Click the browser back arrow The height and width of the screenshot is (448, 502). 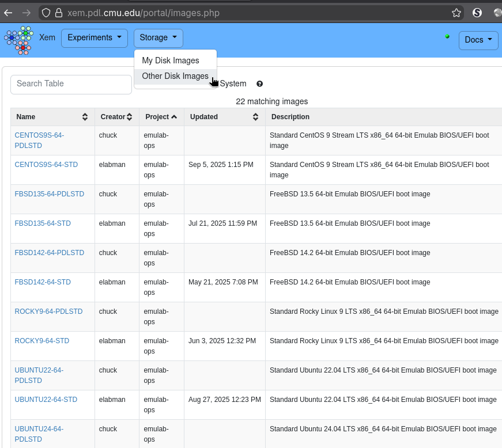pos(8,13)
